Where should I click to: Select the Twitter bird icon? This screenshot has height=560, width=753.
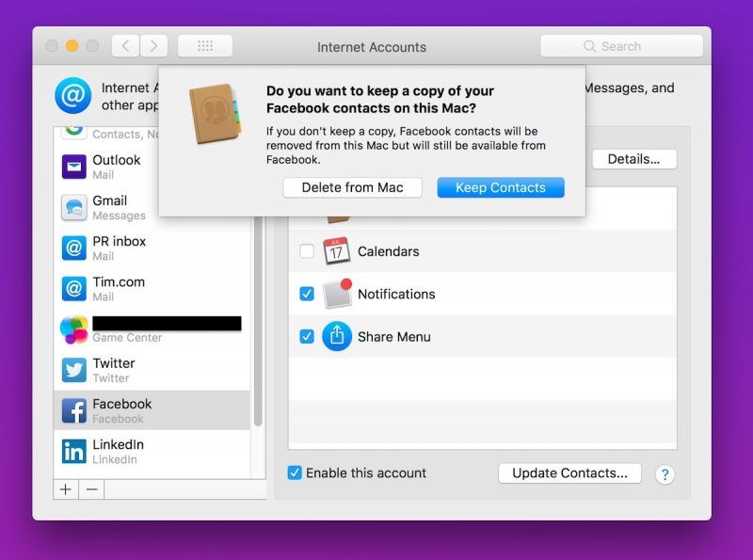[73, 370]
